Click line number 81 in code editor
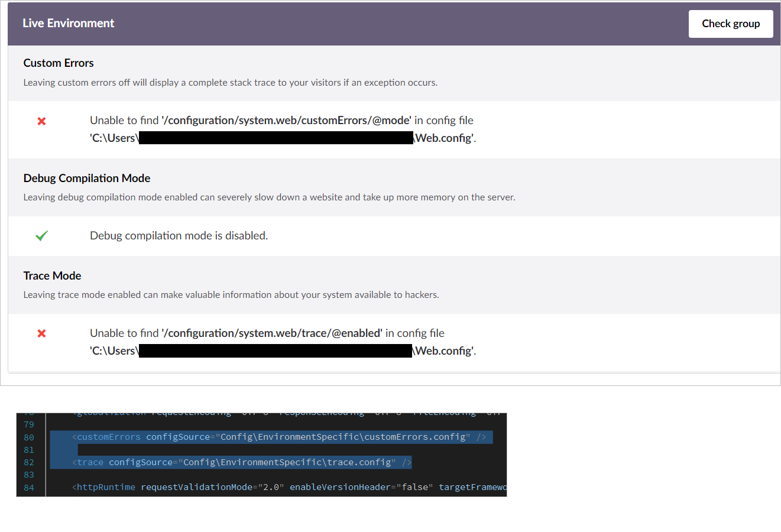 (29, 450)
